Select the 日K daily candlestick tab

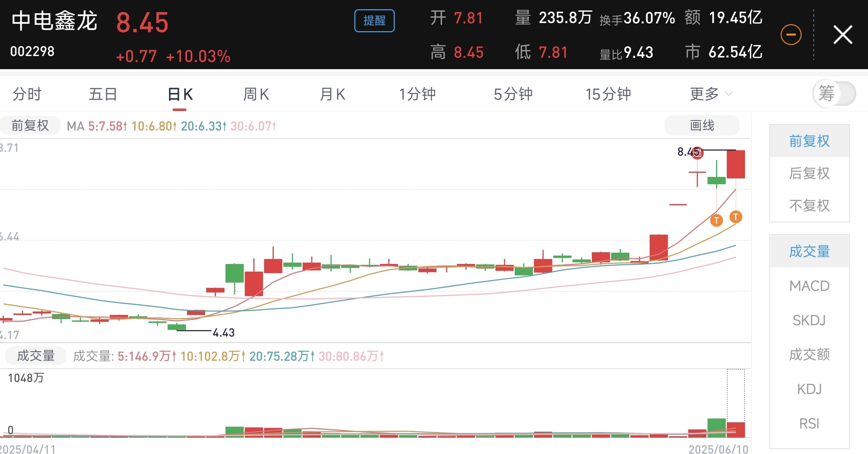point(180,94)
